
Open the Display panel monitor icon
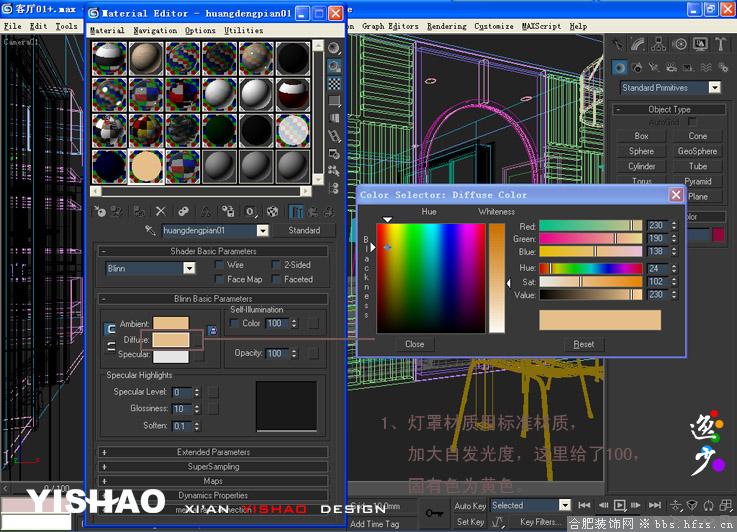click(x=700, y=45)
